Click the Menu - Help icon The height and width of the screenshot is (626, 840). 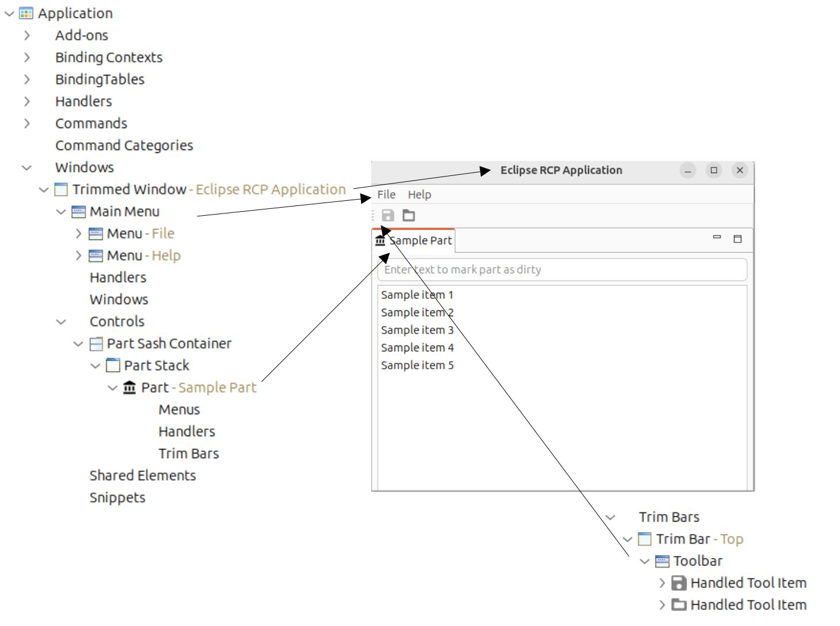pos(96,256)
